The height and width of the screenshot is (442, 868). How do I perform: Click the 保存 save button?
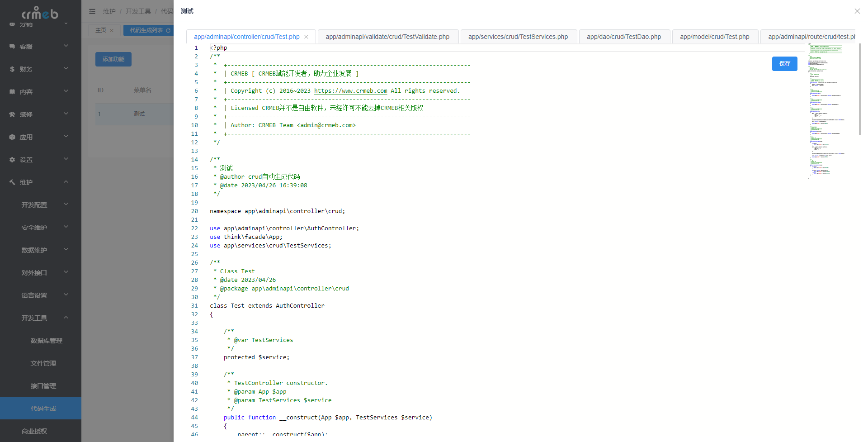784,64
